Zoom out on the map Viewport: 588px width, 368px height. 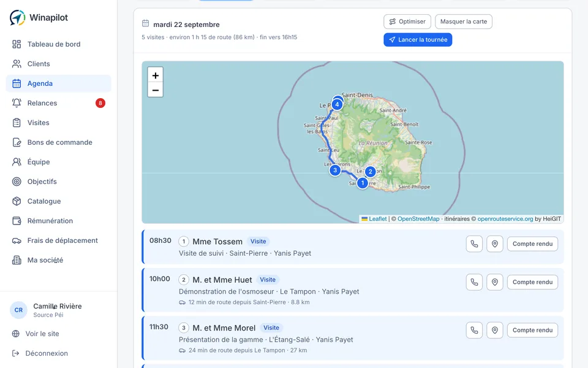(155, 90)
